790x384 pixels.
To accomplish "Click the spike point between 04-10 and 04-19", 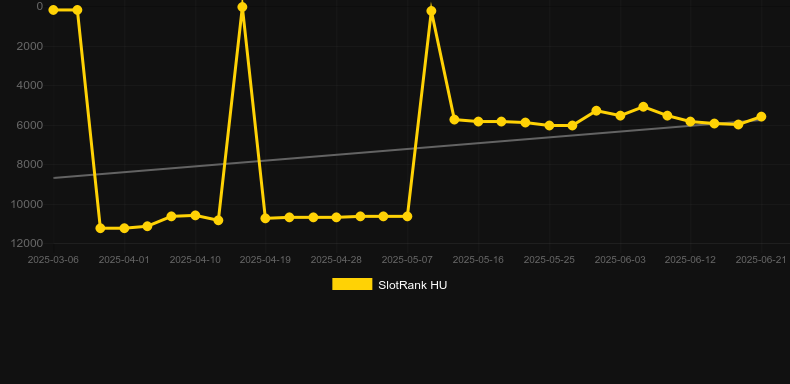I will 242,7.
